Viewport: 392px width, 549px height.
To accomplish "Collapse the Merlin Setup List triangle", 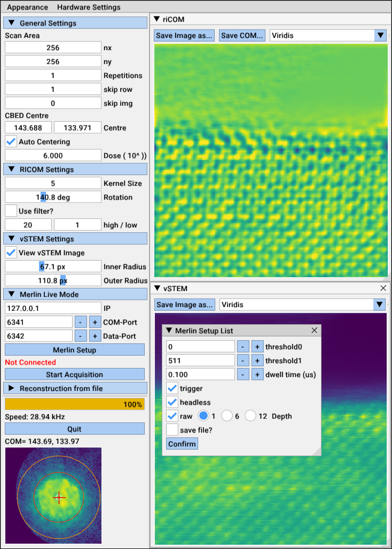I will [169, 331].
